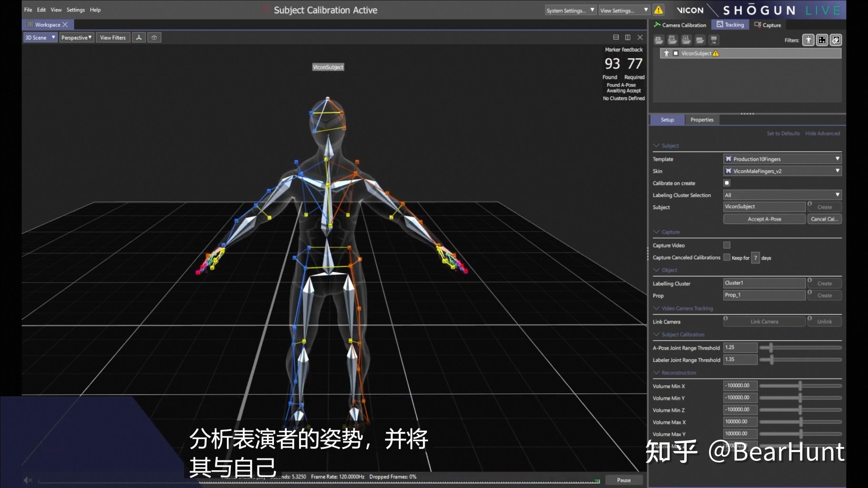The height and width of the screenshot is (488, 868).
Task: Split the workspace view horizontally
Action: [x=616, y=37]
